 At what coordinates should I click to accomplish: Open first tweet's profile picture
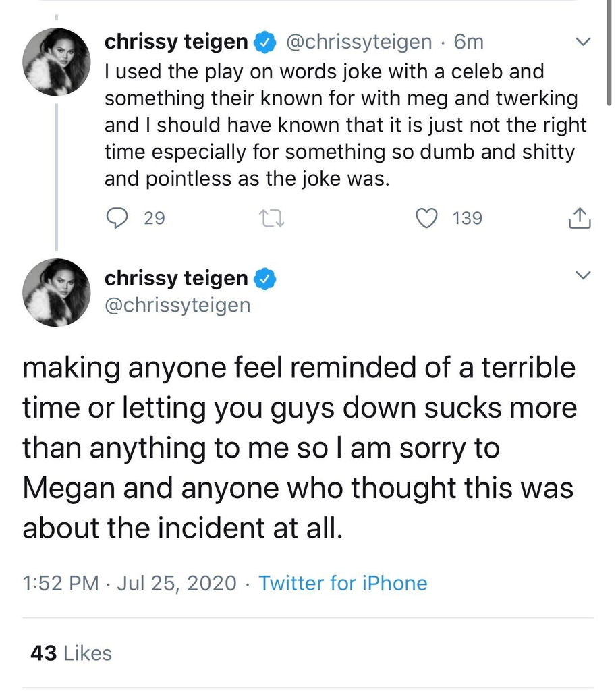56,62
